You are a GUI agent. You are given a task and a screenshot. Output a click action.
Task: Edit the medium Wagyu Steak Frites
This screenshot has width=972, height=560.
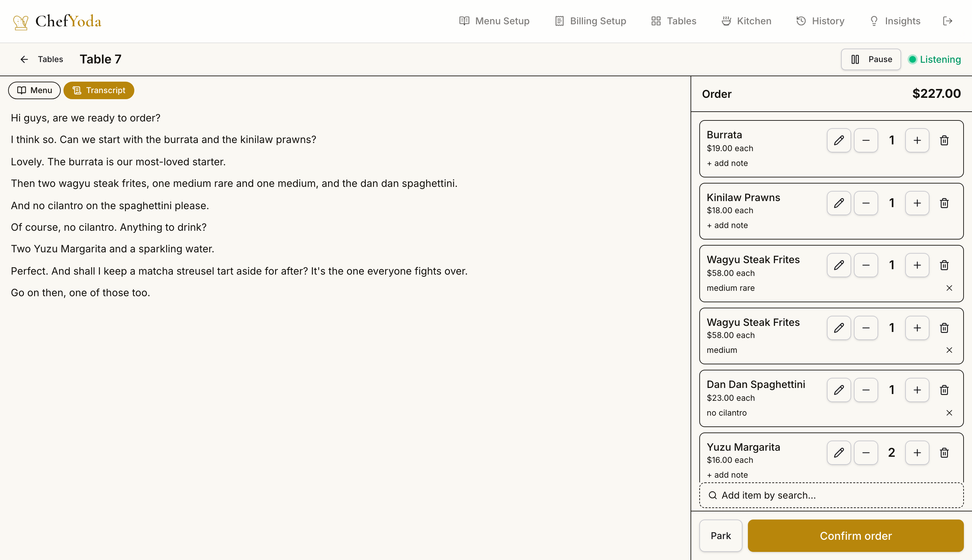coord(839,328)
